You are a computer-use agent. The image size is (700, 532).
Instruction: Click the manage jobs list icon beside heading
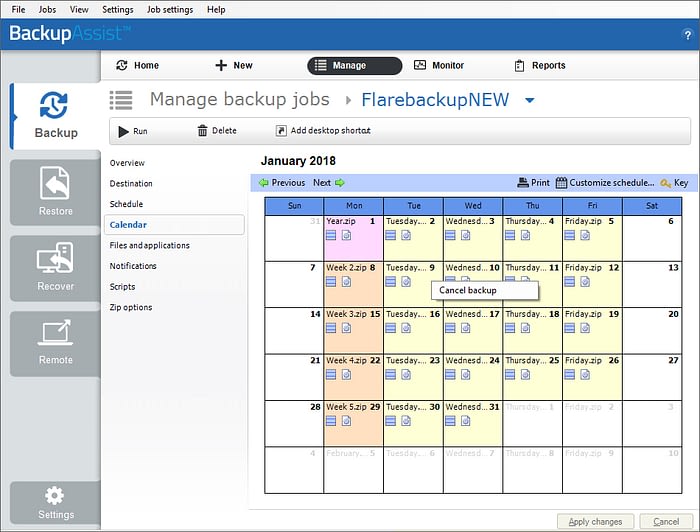[121, 100]
